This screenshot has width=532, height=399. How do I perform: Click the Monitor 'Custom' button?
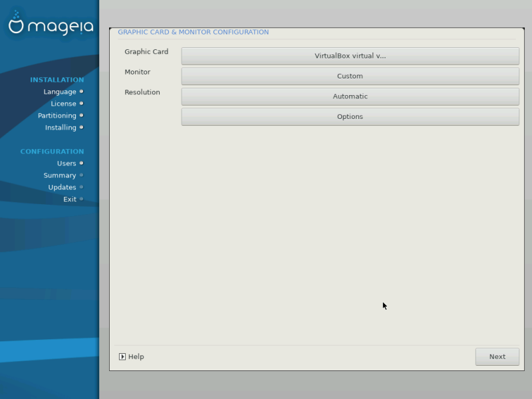point(350,76)
